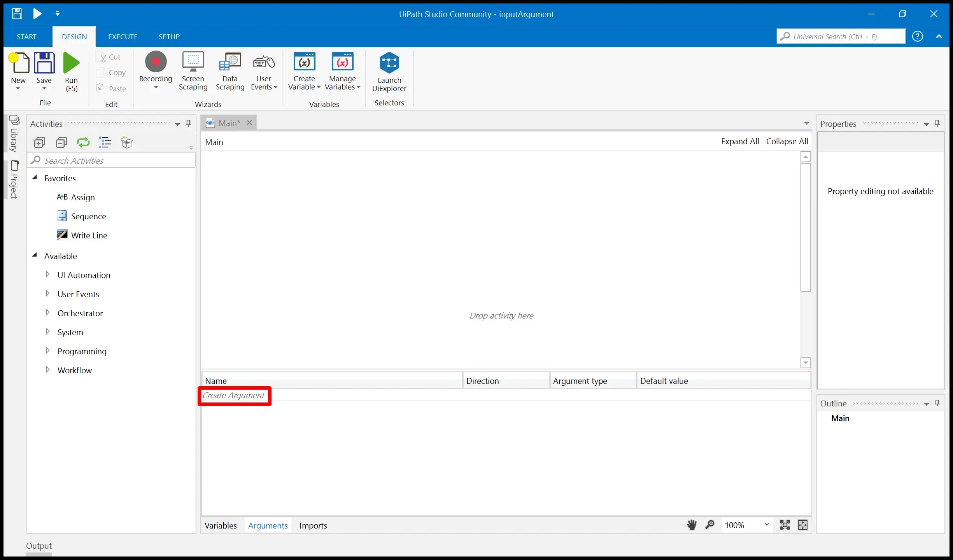Open the Library side panel tab
This screenshot has height=560, width=953.
[14, 134]
